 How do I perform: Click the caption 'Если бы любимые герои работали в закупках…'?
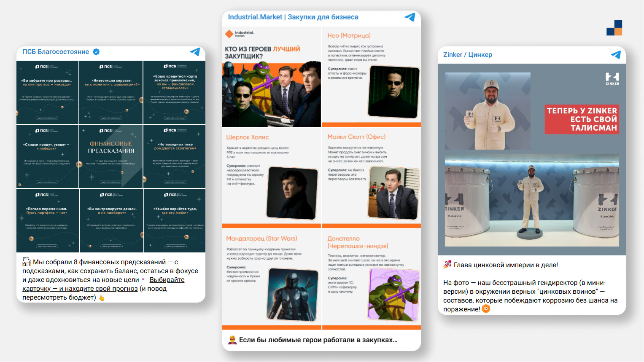point(318,340)
